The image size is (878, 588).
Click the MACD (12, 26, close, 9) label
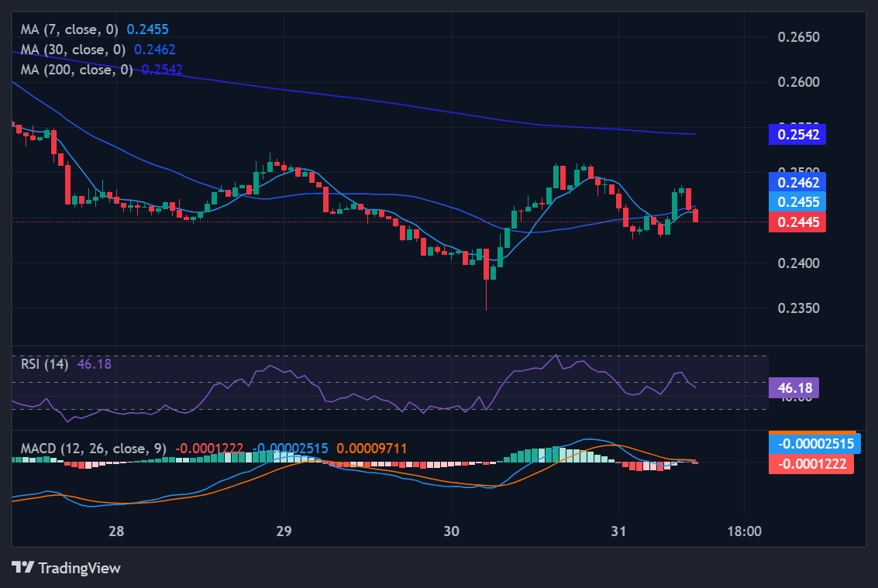click(x=93, y=449)
